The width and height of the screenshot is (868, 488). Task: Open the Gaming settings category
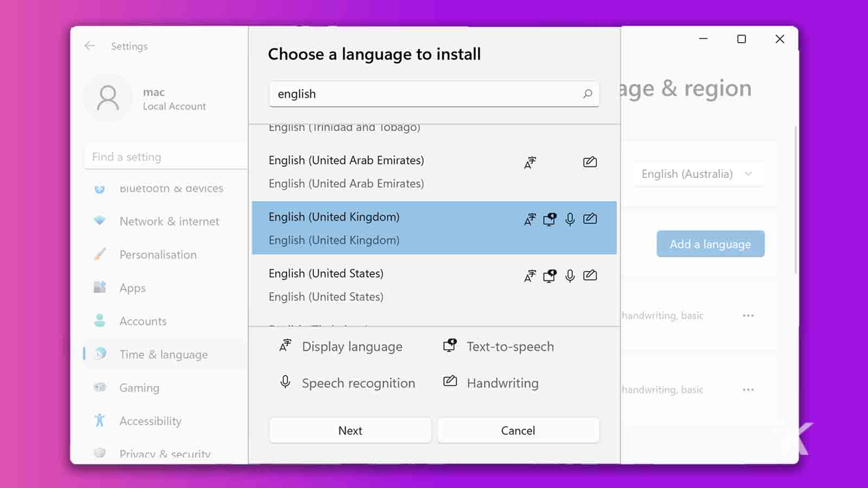coord(139,388)
